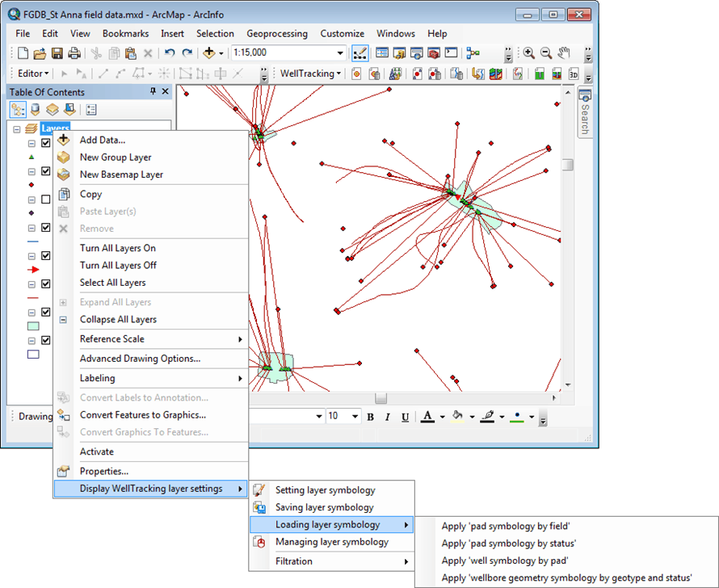The width and height of the screenshot is (719, 588).
Task: Toggle checkbox of the blue line layer
Action: click(46, 228)
